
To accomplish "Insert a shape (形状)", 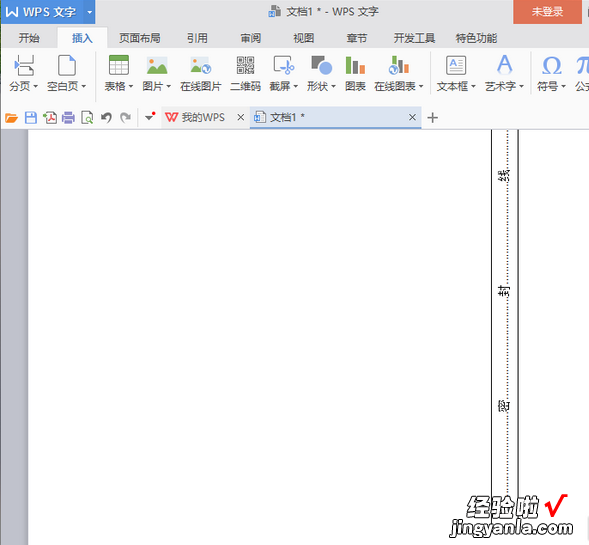I will point(321,72).
